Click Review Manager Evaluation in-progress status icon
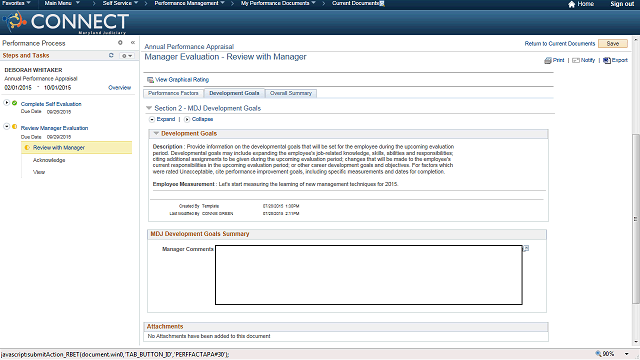The height and width of the screenshot is (360, 640). 15,127
